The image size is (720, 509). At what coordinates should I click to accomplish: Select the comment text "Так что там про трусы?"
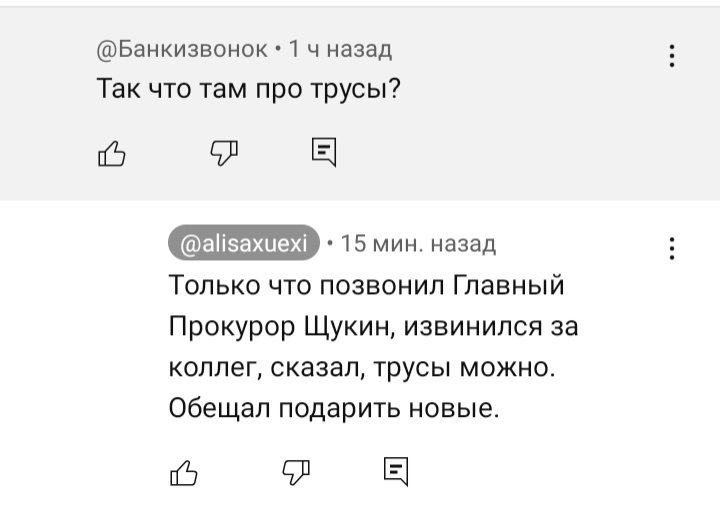[x=249, y=89]
